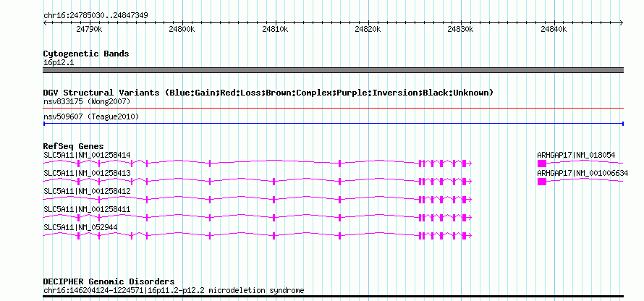Click the 24830k ruler tick label
Image resolution: width=644 pixels, height=301 pixels.
pyautogui.click(x=461, y=29)
